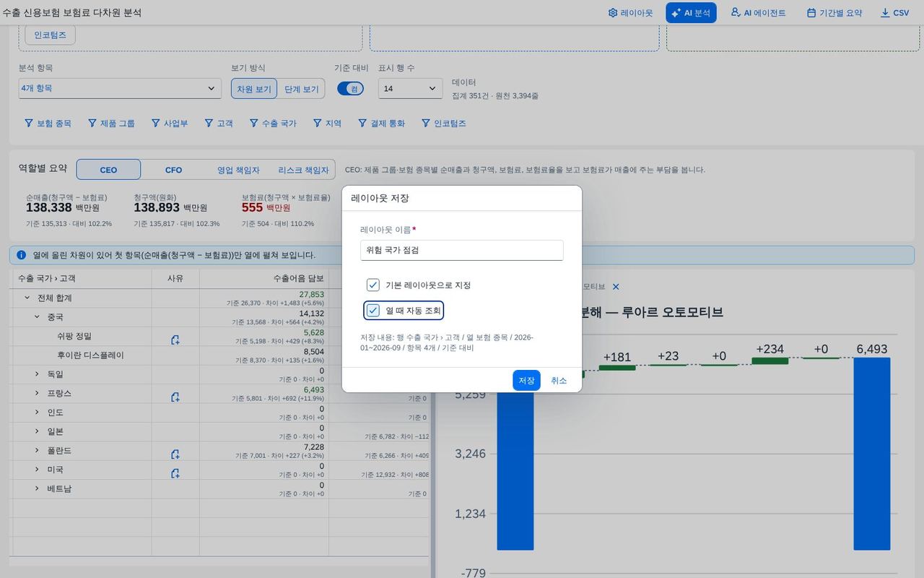
Task: Open the 레이아웃 settings gear icon
Action: [630, 13]
